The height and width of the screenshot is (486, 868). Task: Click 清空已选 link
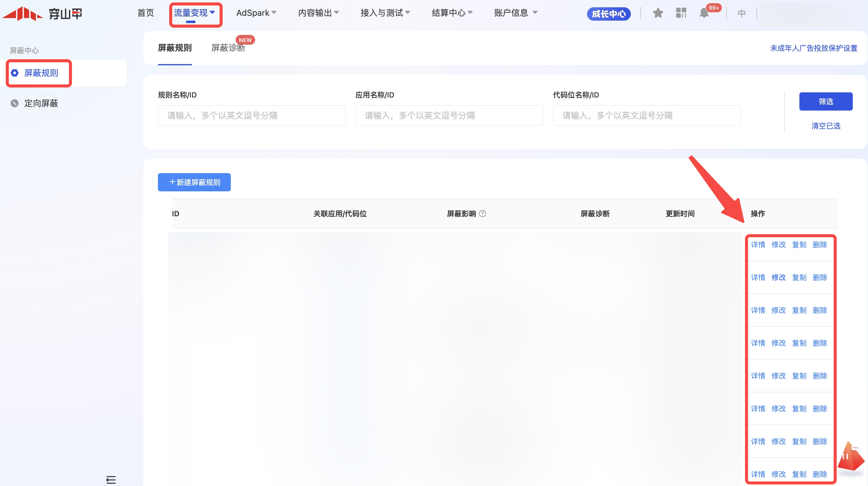click(x=825, y=126)
